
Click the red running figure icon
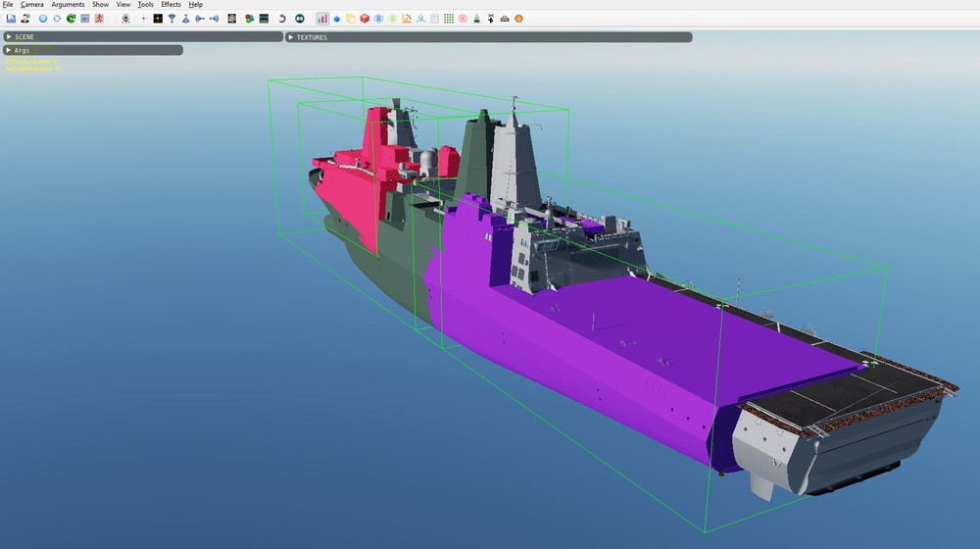point(99,19)
